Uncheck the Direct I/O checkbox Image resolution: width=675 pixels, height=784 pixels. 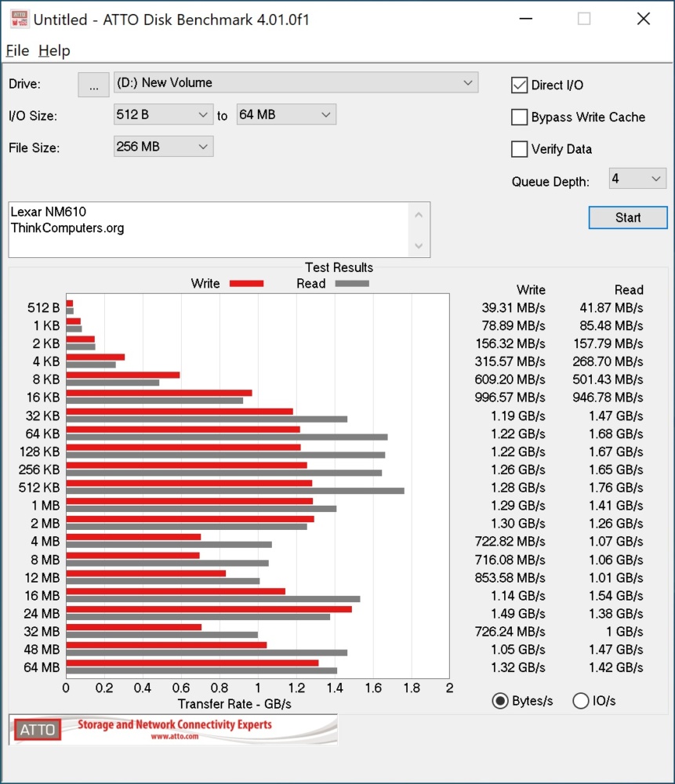click(520, 85)
